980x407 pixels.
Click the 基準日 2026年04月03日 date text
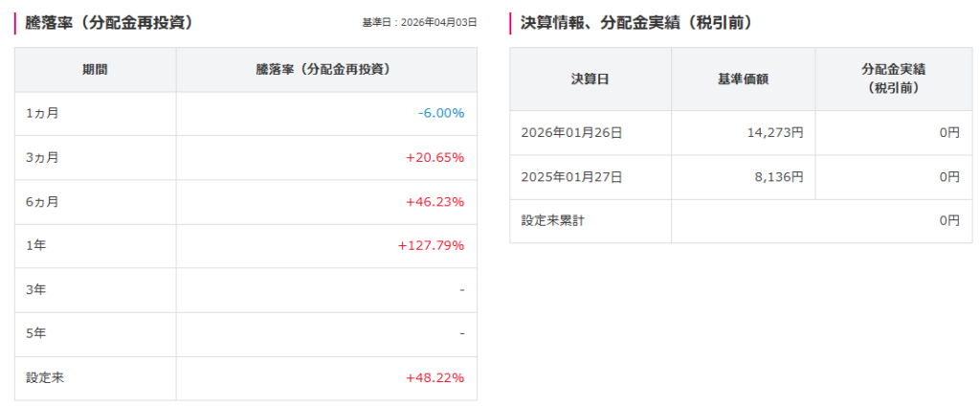tap(419, 23)
